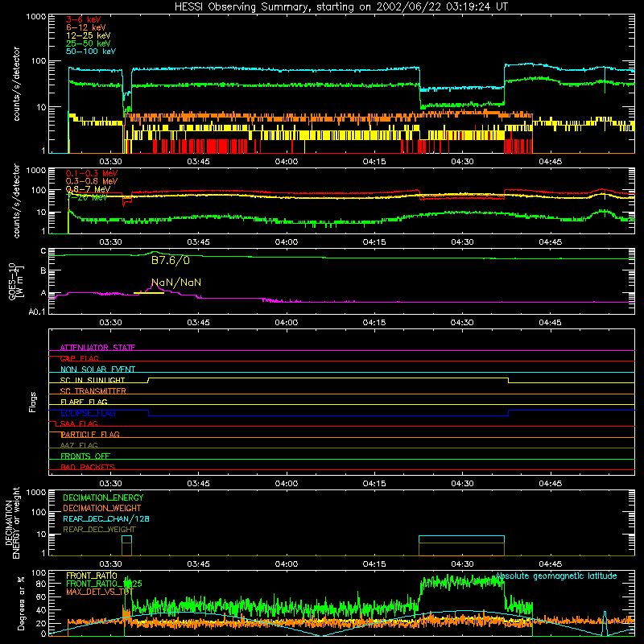Click the DECIMATION_WEIGHT legend label
This screenshot has width=644, height=644.
pyautogui.click(x=102, y=508)
